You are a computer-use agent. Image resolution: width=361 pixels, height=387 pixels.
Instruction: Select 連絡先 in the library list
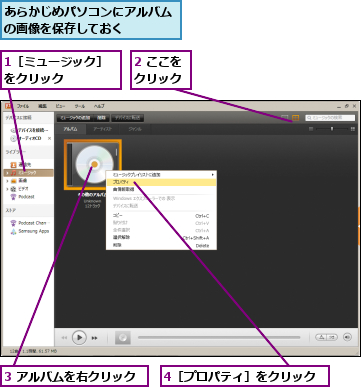tap(25, 165)
